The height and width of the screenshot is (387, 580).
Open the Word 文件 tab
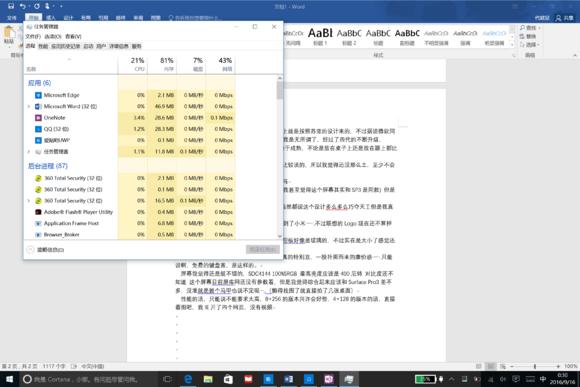point(12,18)
